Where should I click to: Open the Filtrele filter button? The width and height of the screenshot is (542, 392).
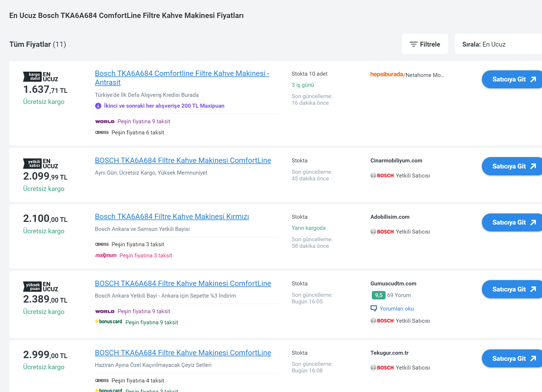coord(425,44)
